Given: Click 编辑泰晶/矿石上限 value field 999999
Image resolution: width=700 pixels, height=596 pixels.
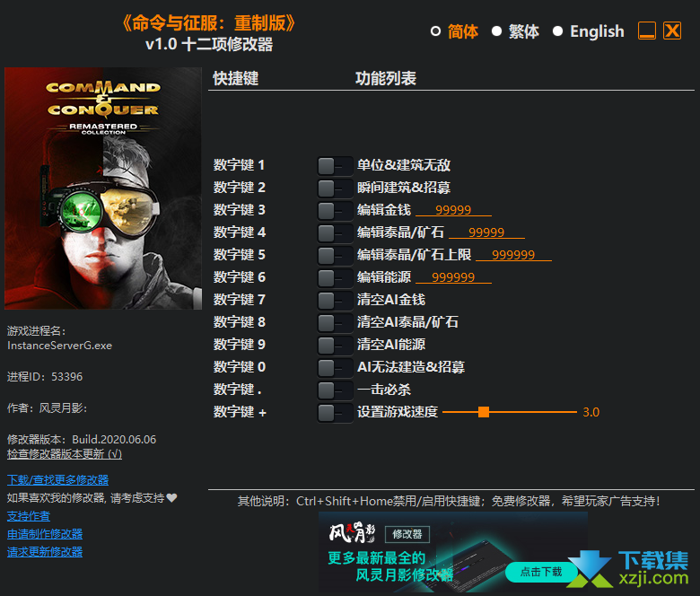Looking at the screenshot, I should (513, 255).
